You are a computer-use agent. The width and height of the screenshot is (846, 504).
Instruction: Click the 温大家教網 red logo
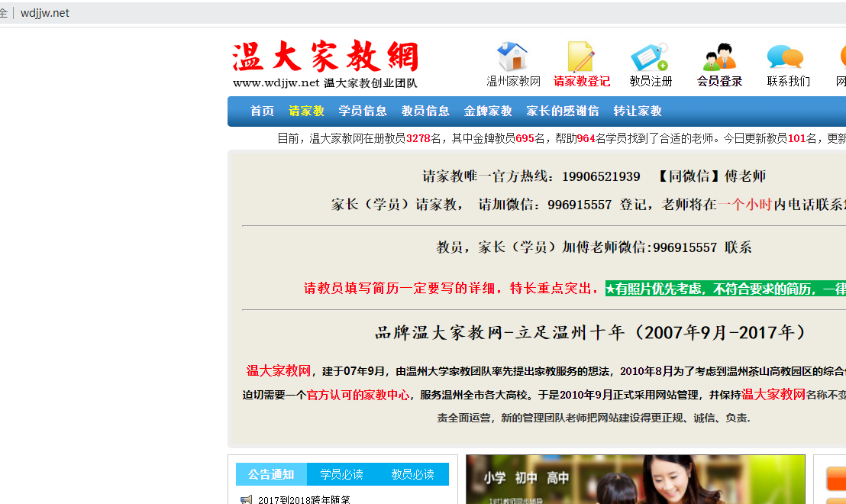[326, 58]
